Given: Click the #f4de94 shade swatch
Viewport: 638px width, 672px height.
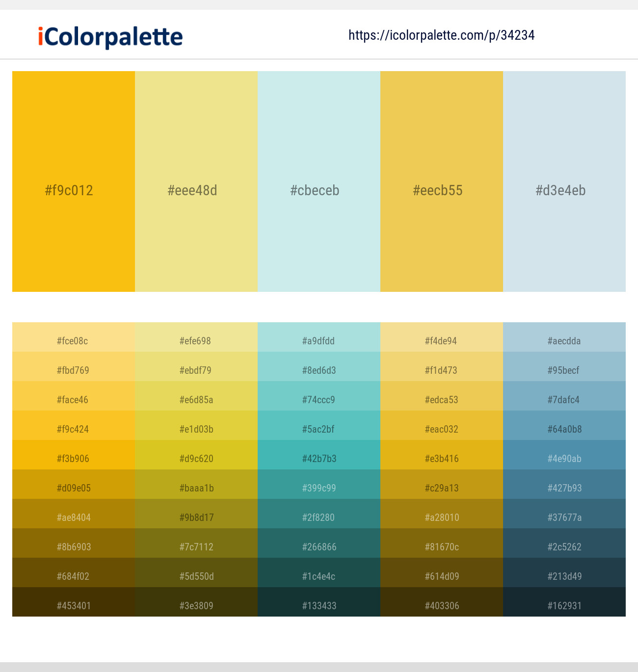Looking at the screenshot, I should (x=441, y=341).
